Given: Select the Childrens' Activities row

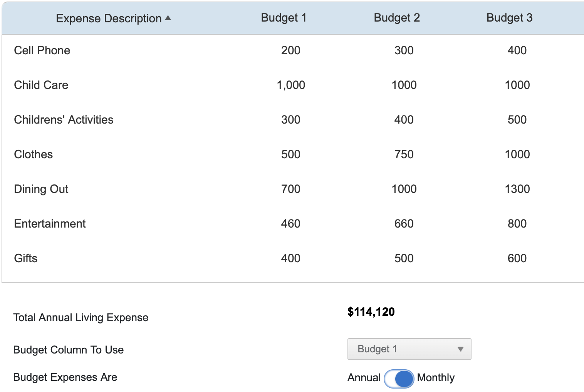Looking at the screenshot, I should [x=64, y=119].
